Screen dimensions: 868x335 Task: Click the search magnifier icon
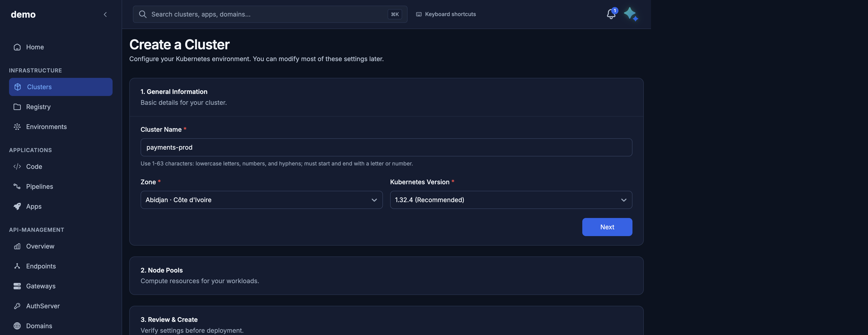click(143, 14)
